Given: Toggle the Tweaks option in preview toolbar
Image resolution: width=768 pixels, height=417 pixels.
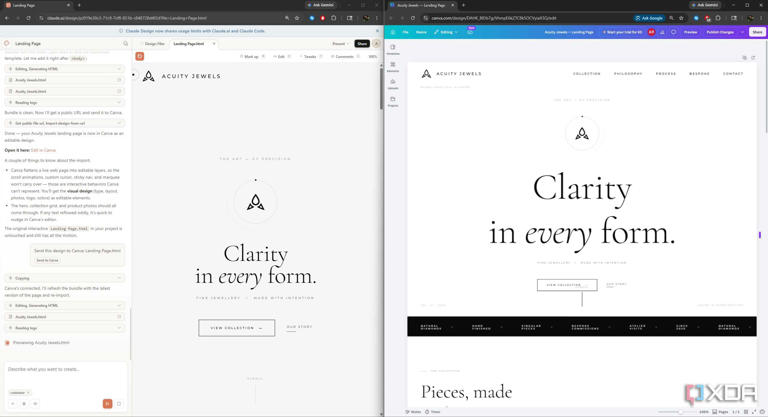Looking at the screenshot, I should (311, 57).
